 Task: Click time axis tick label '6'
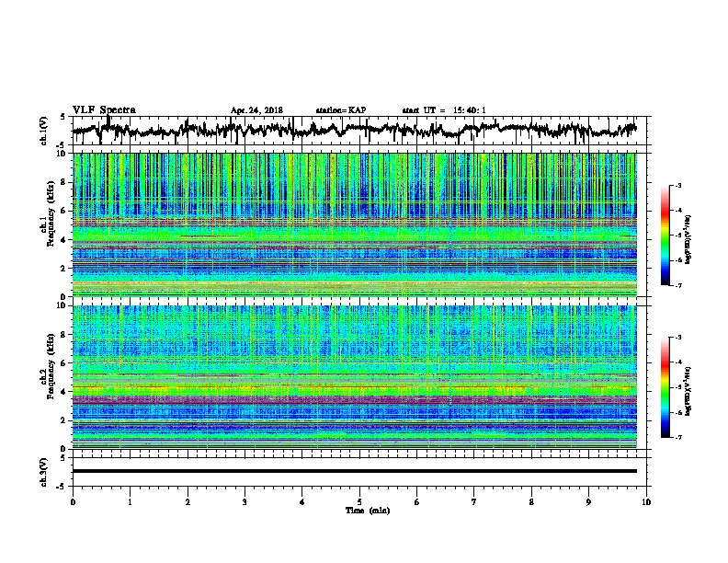coord(417,502)
